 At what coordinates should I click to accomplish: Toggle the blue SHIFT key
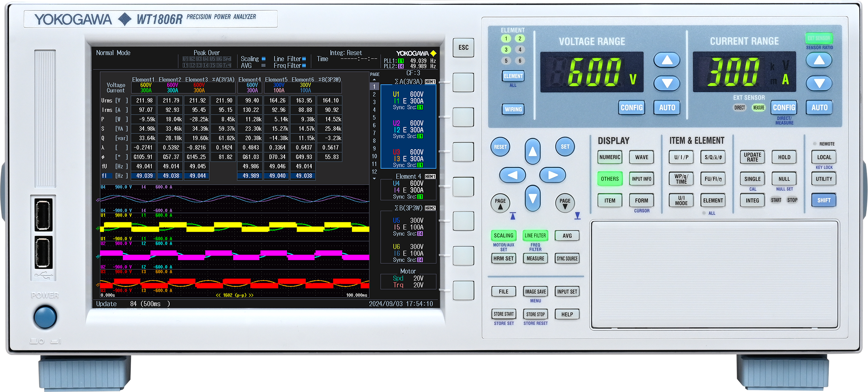(x=824, y=200)
